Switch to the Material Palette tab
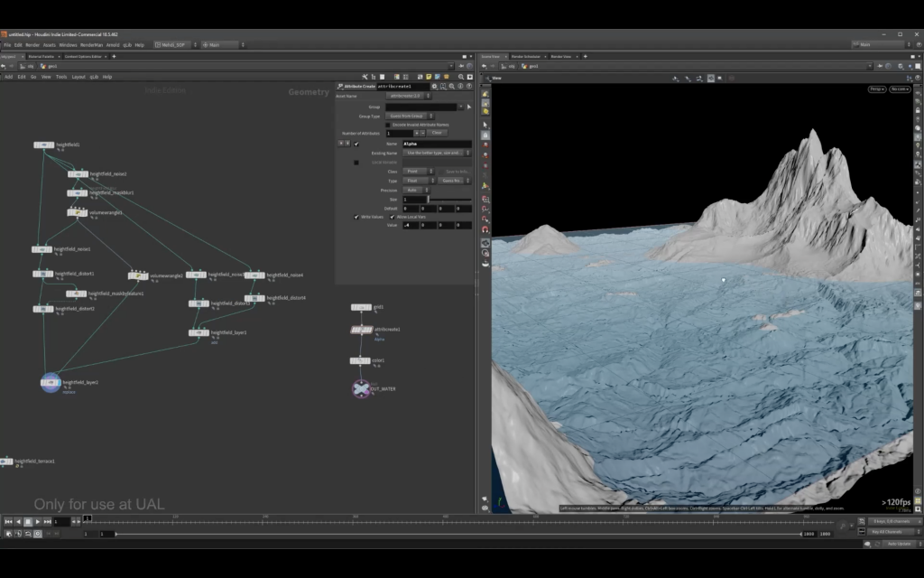The image size is (924, 578). pyautogui.click(x=42, y=56)
